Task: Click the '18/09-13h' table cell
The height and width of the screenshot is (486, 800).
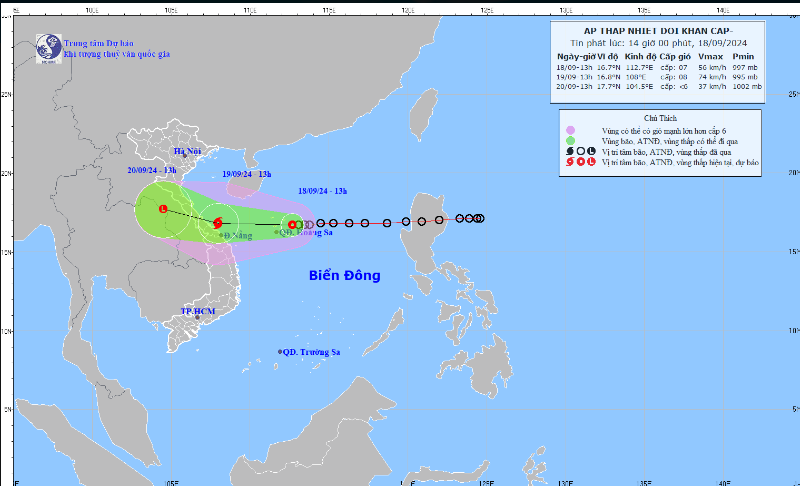Action: point(574,67)
